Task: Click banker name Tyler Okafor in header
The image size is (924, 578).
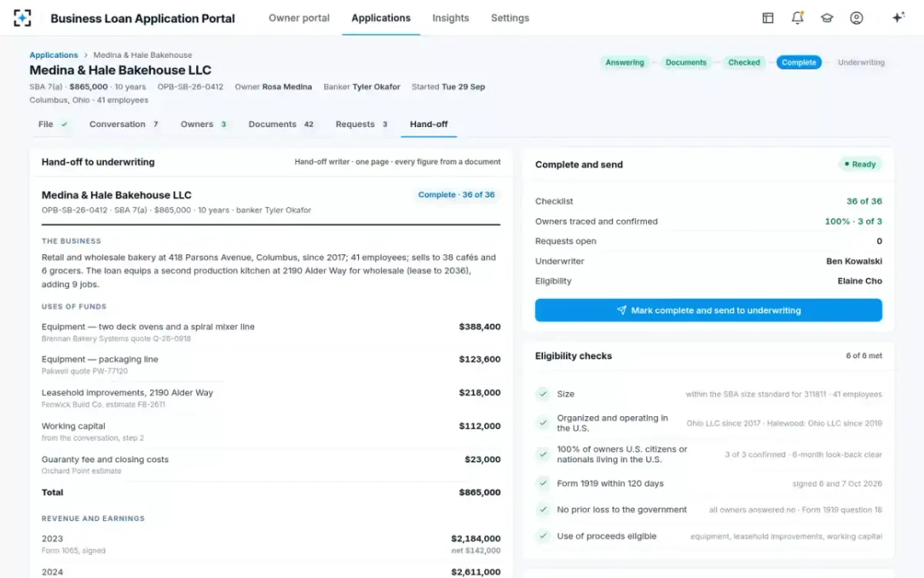Action: [377, 87]
